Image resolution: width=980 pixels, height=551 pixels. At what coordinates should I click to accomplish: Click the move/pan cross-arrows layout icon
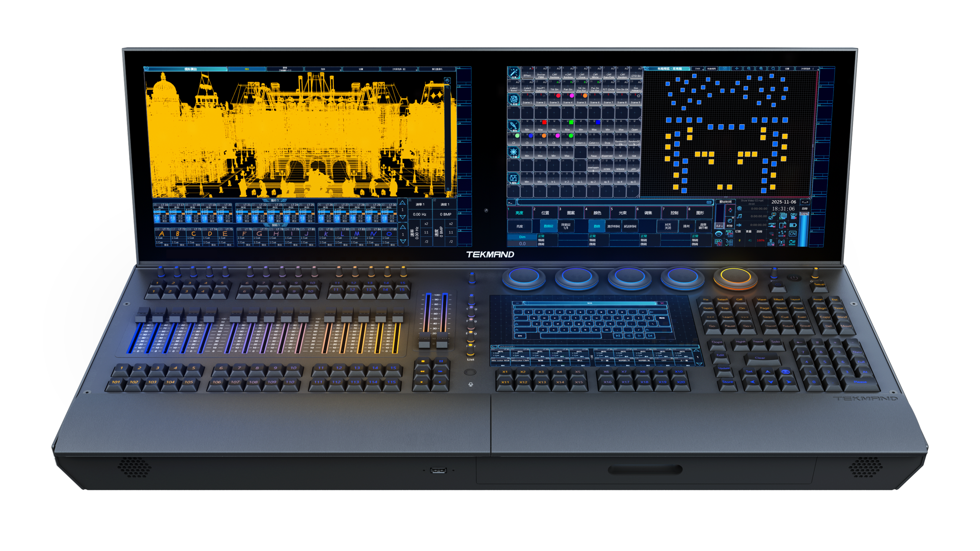click(x=737, y=69)
